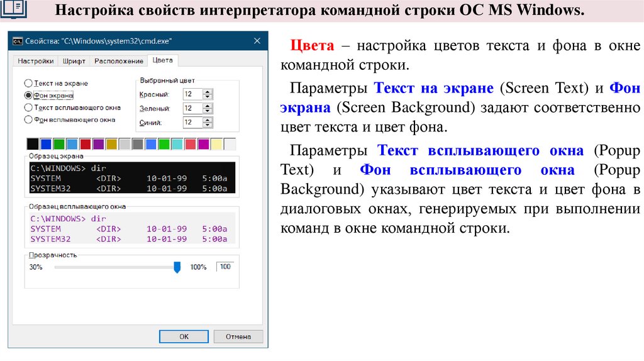Click the 'Выбранный цвет' group label
Screen dimensions: 644x361
click(x=167, y=81)
